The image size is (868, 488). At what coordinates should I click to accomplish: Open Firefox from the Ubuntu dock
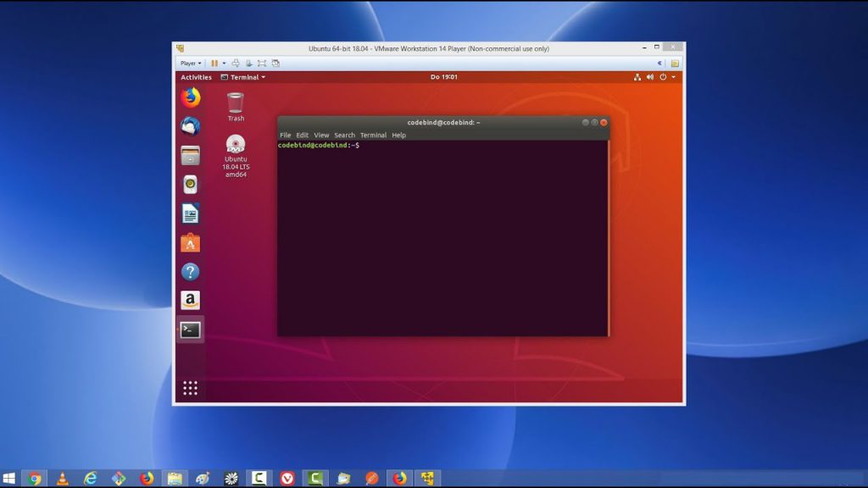click(x=188, y=97)
